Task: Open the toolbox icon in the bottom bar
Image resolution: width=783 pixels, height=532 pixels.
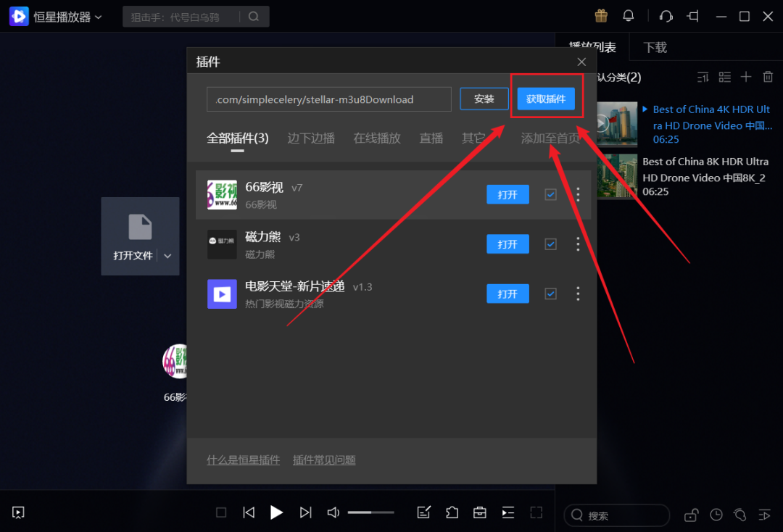Action: [x=479, y=512]
